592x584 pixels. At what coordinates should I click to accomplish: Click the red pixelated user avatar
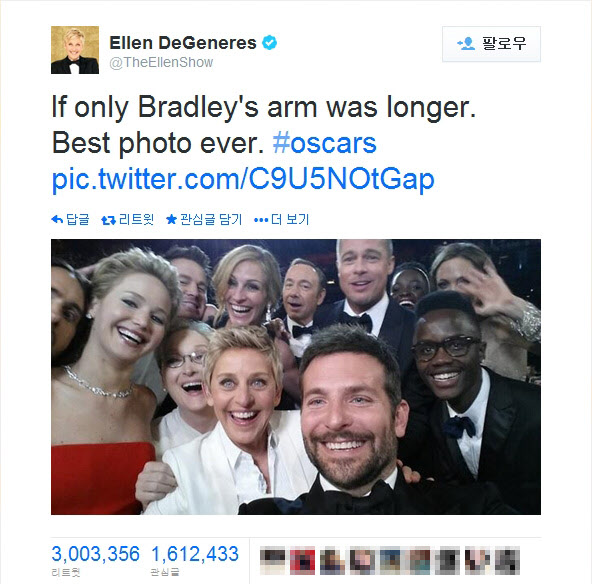[x=302, y=561]
